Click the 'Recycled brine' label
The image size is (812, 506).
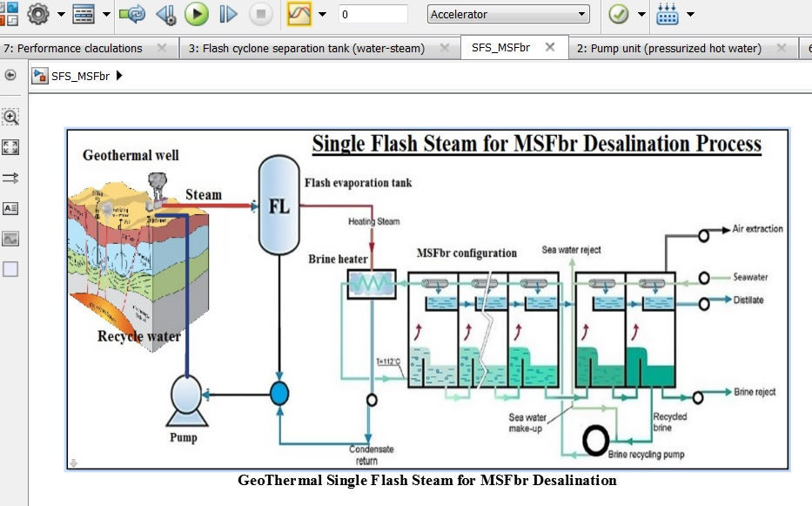tap(669, 422)
